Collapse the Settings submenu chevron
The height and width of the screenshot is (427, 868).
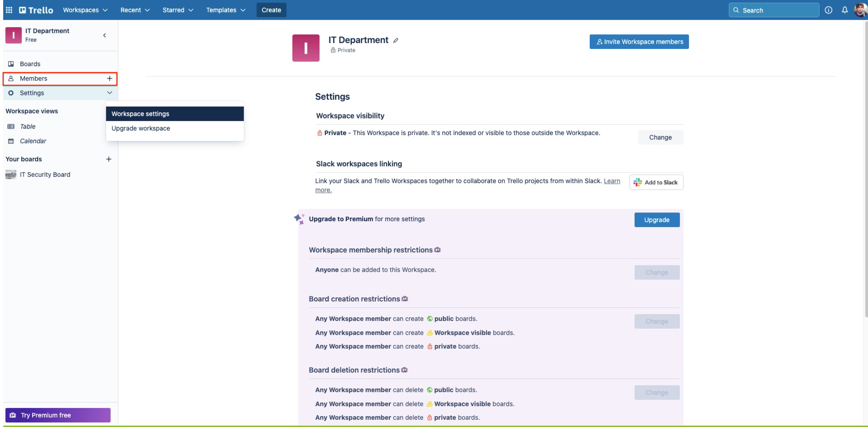[x=109, y=93]
